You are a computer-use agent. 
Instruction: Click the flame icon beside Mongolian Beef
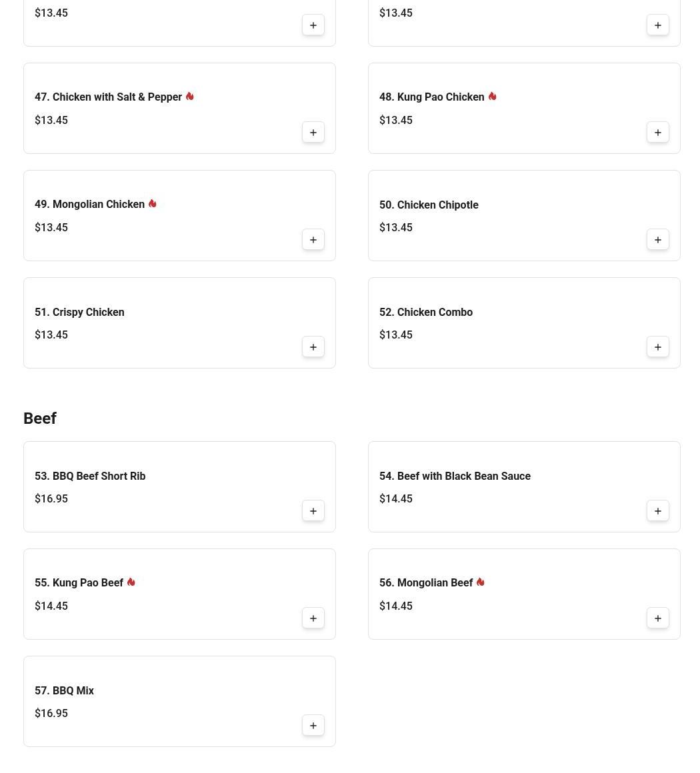tap(481, 582)
